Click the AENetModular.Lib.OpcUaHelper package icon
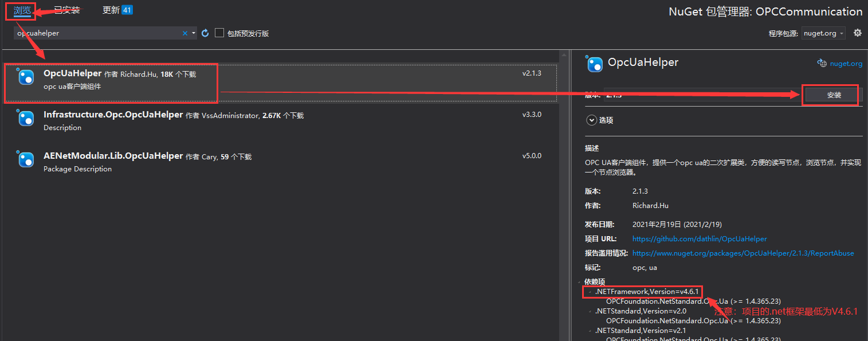Screen dimensions: 868x341 26,159
